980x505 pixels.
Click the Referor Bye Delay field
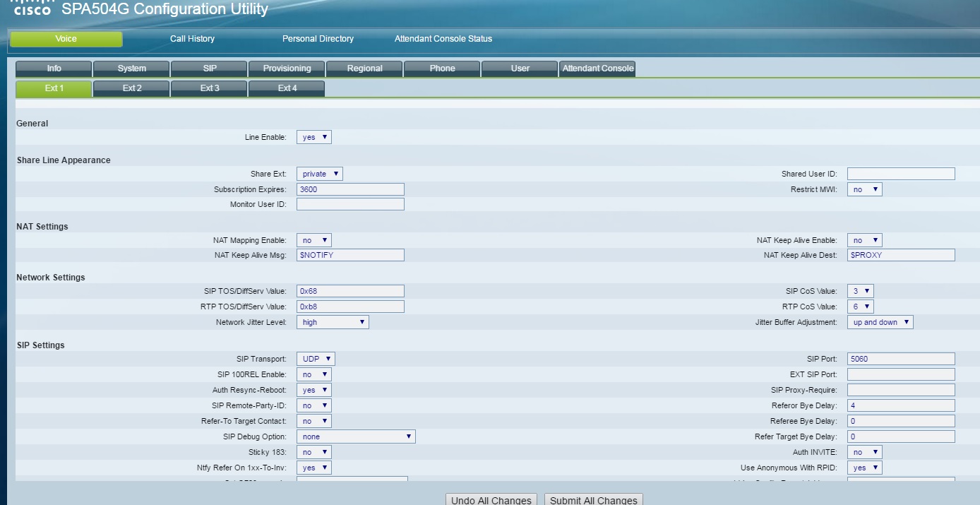[901, 405]
